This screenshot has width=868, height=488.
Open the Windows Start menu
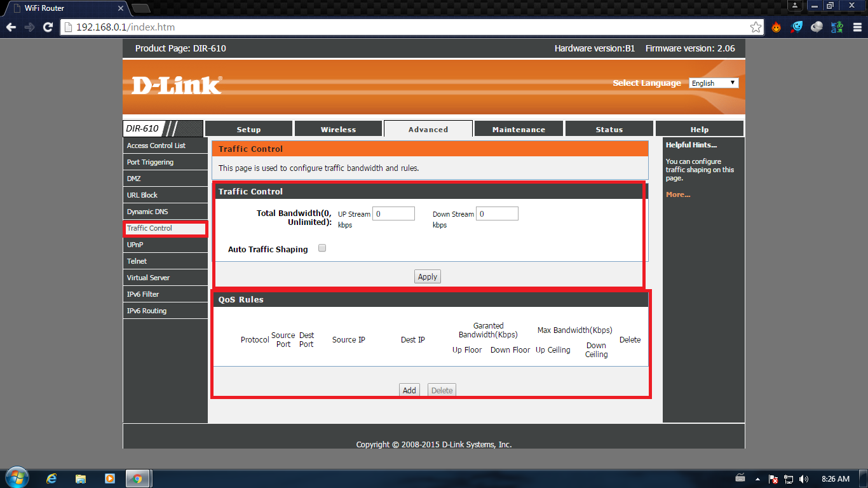17,478
